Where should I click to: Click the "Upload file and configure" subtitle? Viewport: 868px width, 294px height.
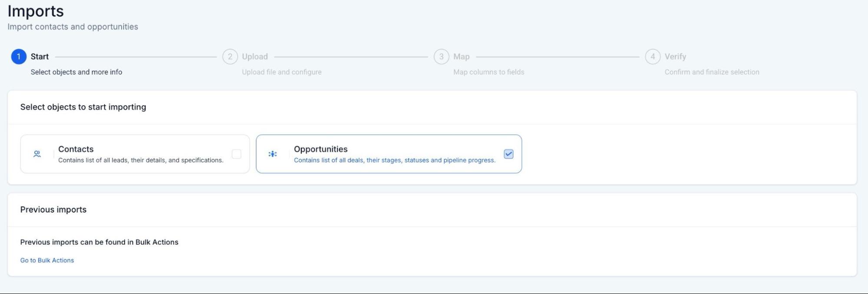coord(281,72)
